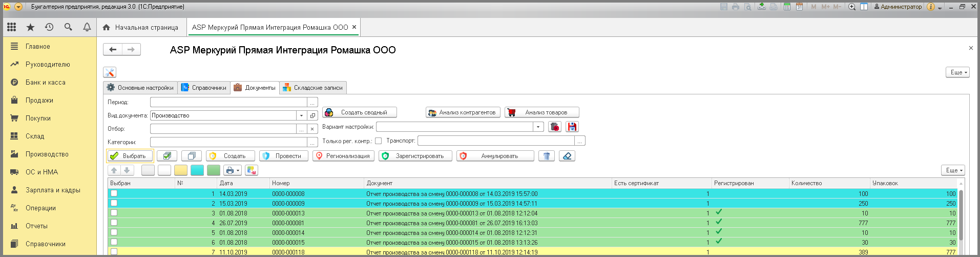Check the row 1 checkbox for document 0000-000008
This screenshot has height=257, width=980.
[x=114, y=193]
